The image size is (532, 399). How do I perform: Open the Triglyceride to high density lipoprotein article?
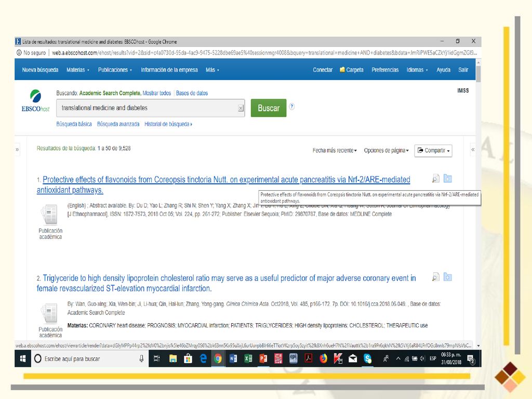(x=227, y=283)
